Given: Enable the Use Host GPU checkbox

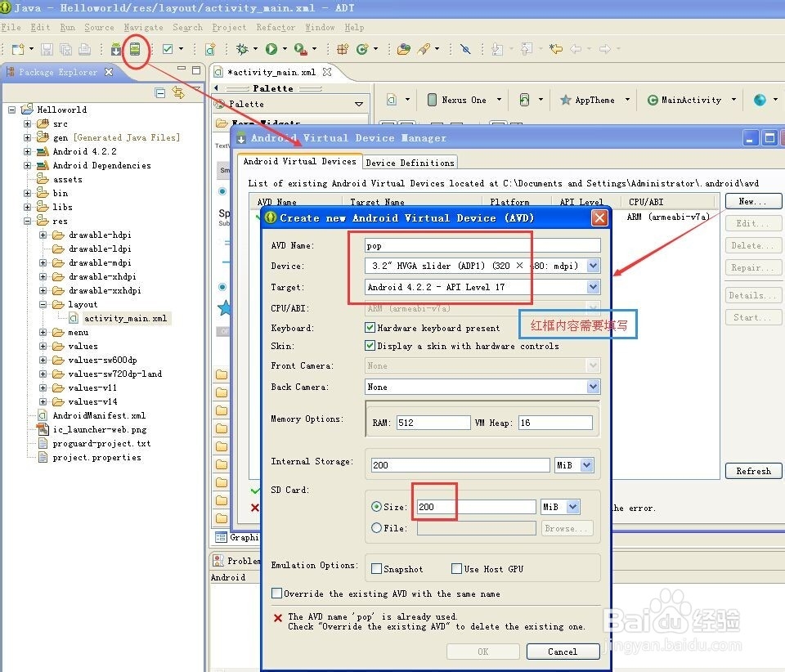Looking at the screenshot, I should [x=456, y=569].
